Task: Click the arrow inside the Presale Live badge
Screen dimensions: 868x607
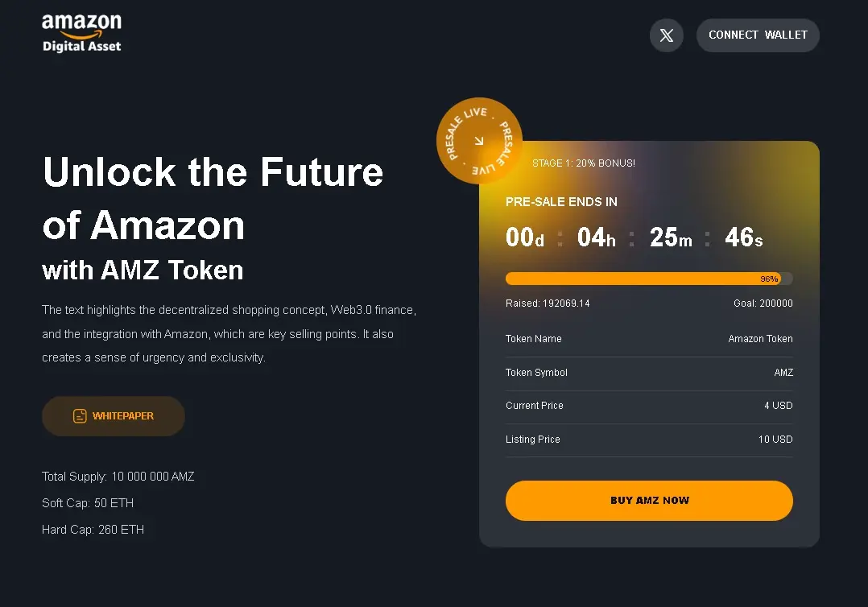Action: [x=479, y=141]
